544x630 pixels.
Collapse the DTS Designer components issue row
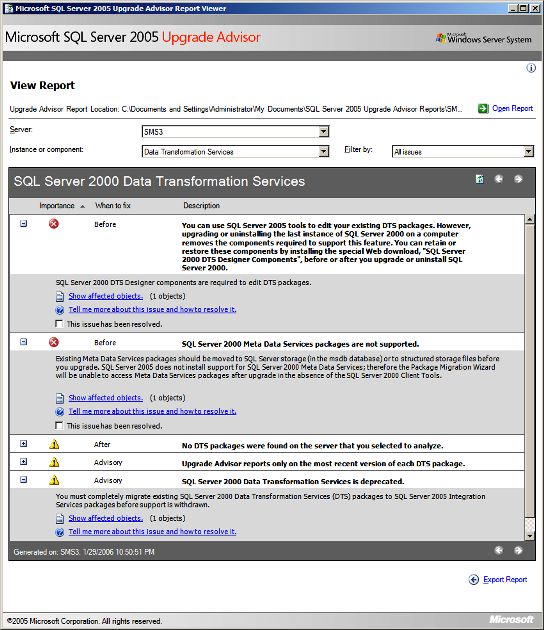(x=24, y=224)
